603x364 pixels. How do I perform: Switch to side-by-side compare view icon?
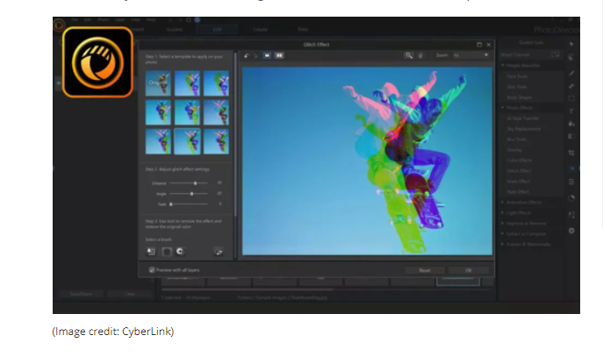pos(280,55)
